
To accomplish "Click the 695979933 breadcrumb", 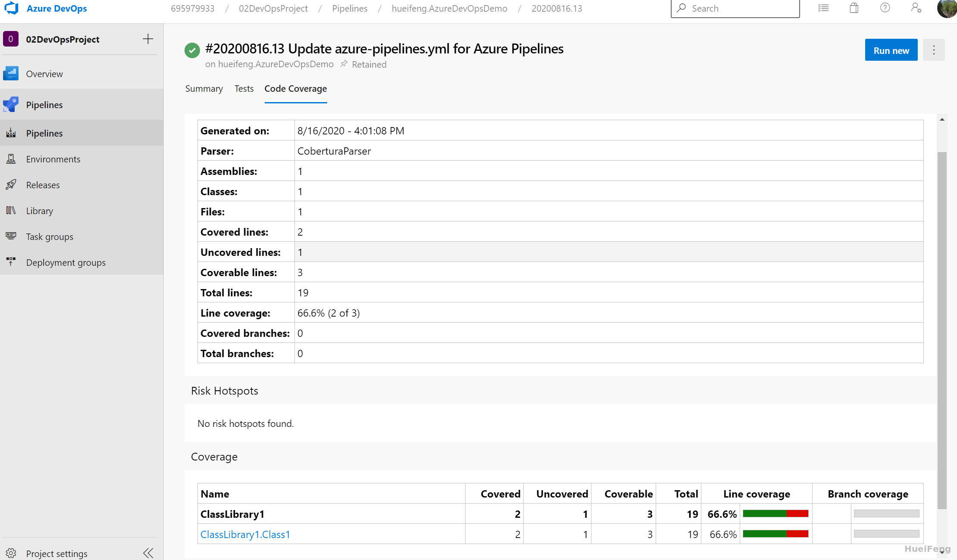I will [x=193, y=8].
